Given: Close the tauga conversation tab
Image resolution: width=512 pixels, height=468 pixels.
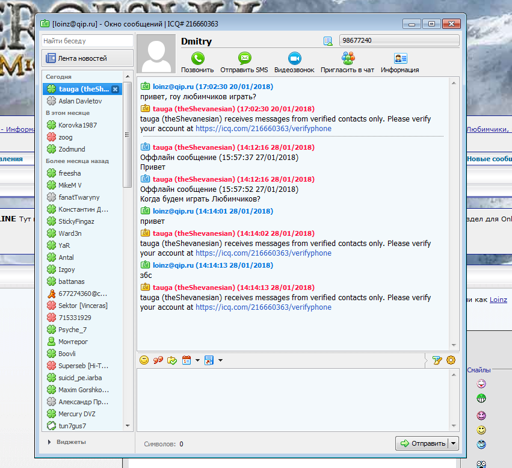Looking at the screenshot, I should point(115,89).
